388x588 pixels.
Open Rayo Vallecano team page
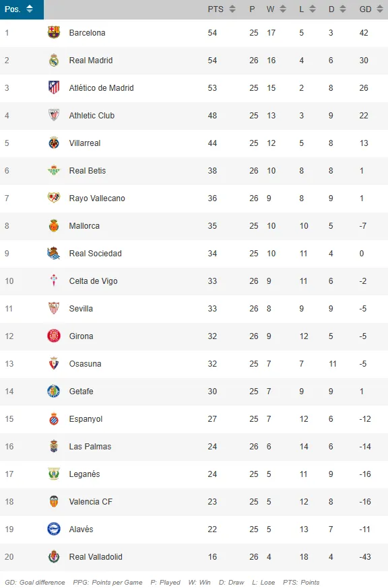point(96,198)
